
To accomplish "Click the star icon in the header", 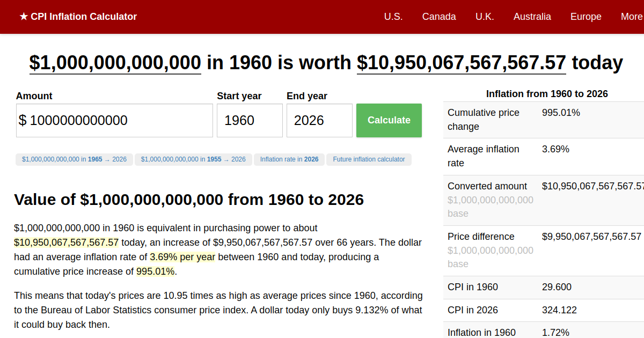I will [23, 17].
